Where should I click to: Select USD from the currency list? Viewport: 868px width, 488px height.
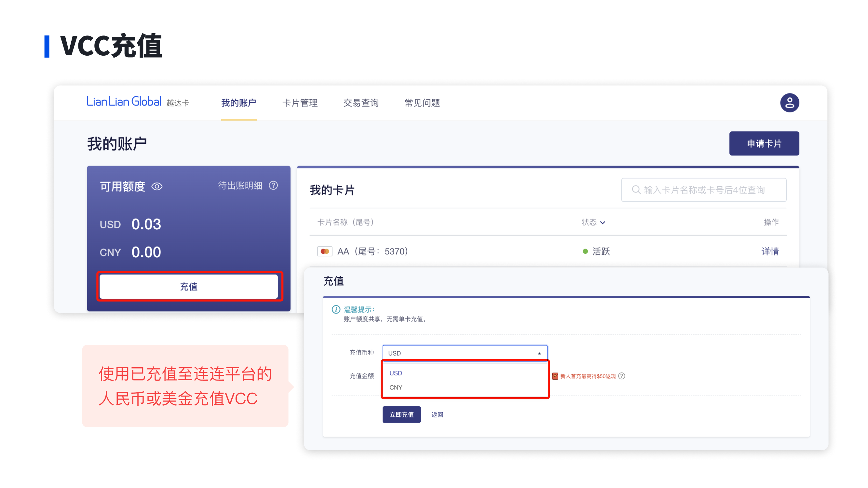point(396,373)
